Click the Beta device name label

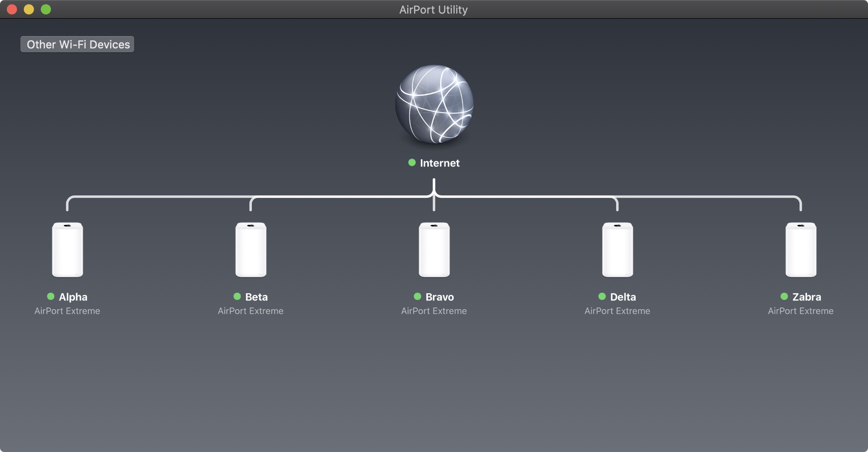click(x=256, y=297)
